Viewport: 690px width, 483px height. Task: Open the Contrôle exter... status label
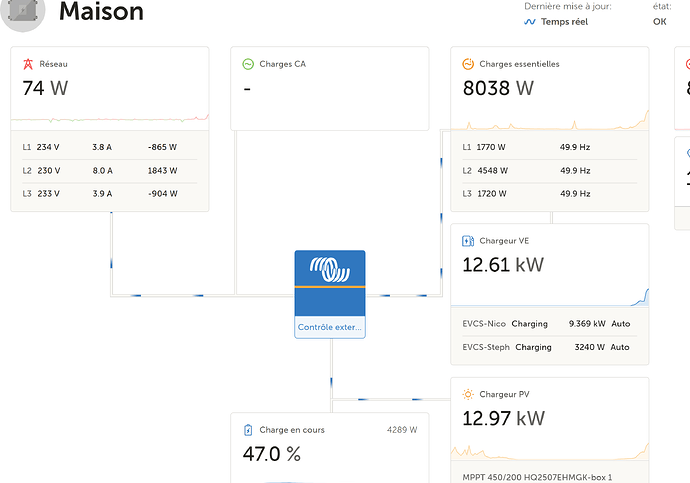330,327
